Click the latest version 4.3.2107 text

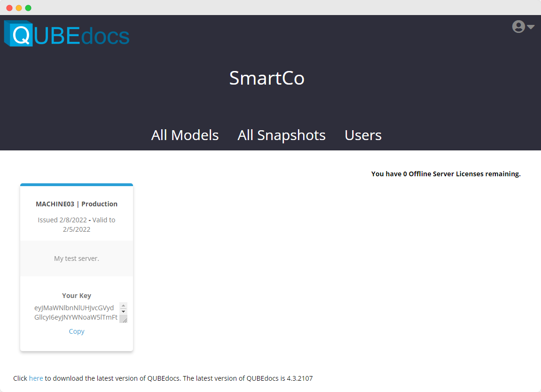248,378
